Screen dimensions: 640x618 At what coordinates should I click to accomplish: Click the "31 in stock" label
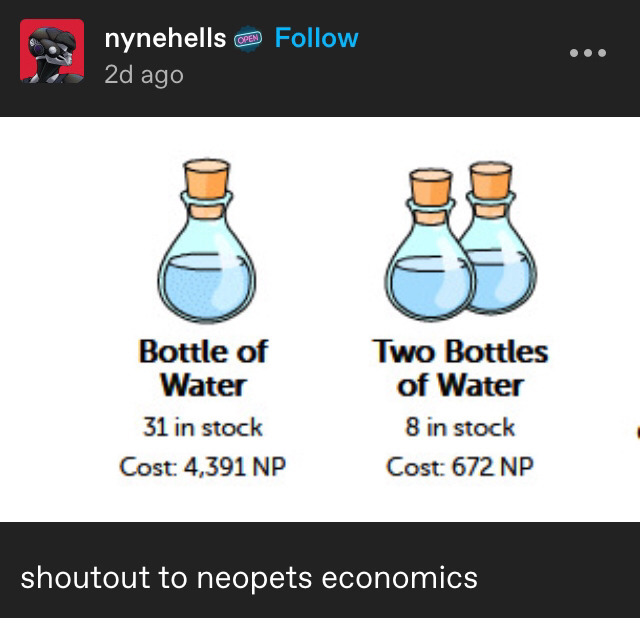pos(203,427)
